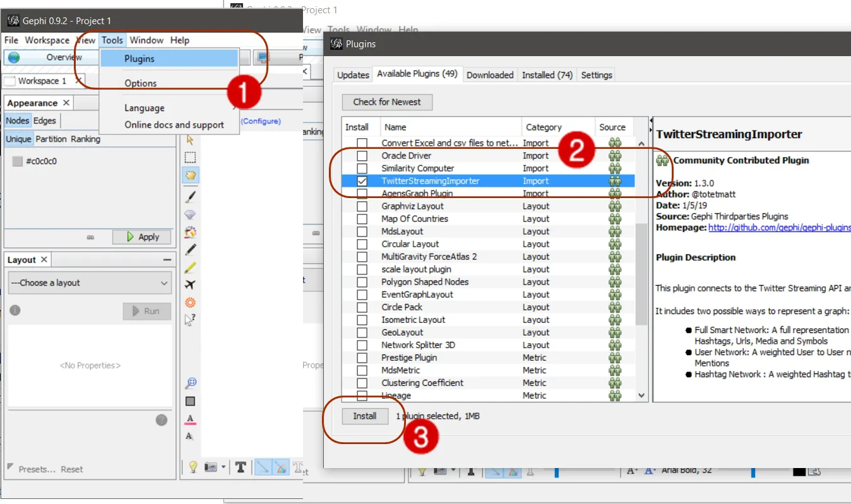Sort plugins by Category column header
The image size is (851, 504).
point(558,127)
